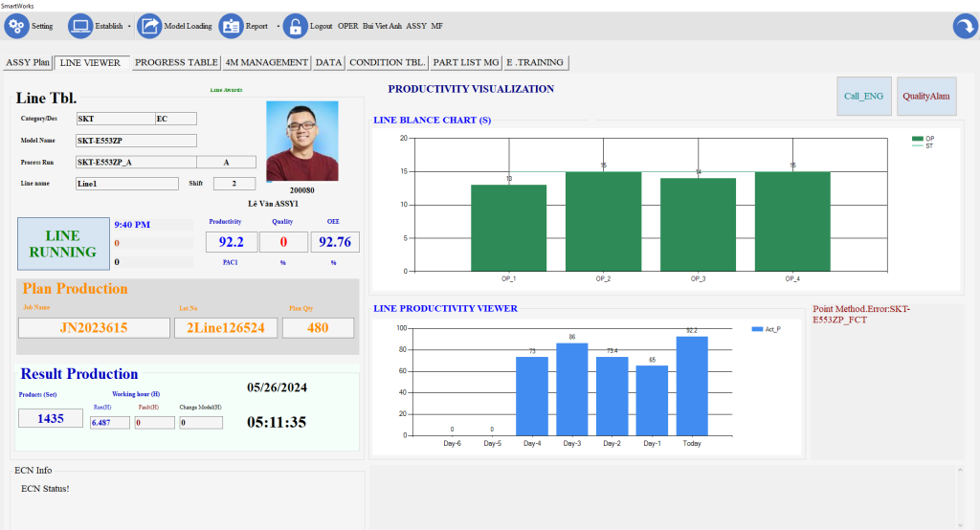This screenshot has height=530, width=980.
Task: Open the PROGRESS TABLE tab
Action: [x=176, y=62]
